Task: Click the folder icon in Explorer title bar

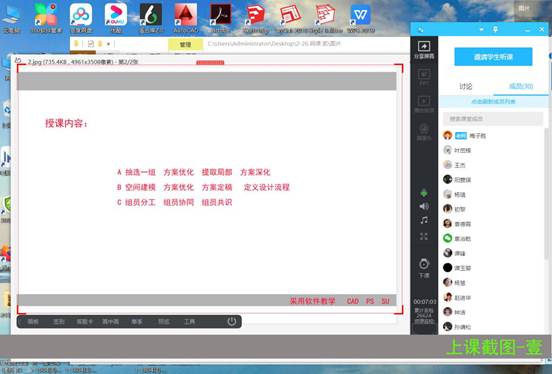Action: click(76, 44)
